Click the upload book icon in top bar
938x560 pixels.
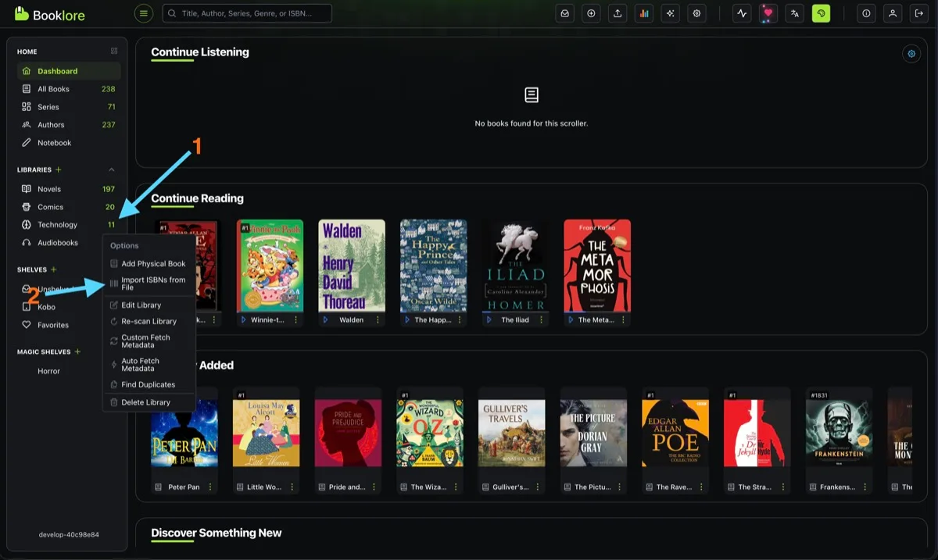coord(618,13)
